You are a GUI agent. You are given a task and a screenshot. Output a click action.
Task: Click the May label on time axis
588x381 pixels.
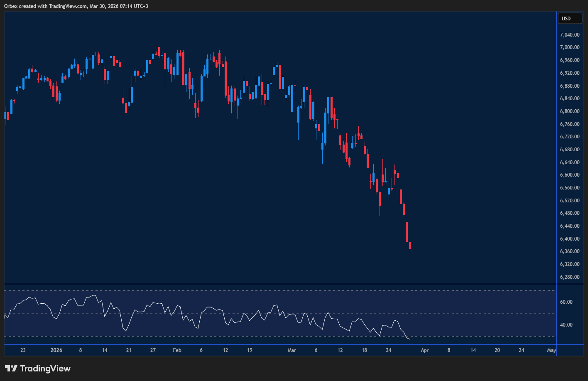551,350
